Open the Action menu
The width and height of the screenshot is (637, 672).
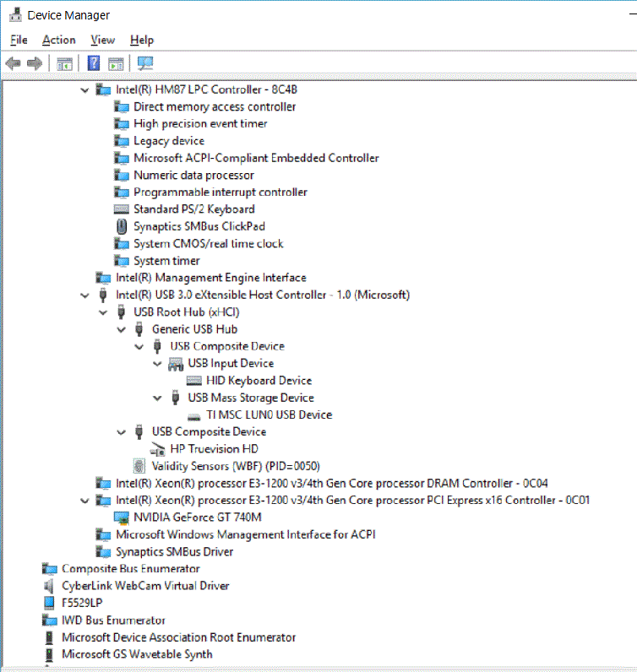click(x=59, y=40)
